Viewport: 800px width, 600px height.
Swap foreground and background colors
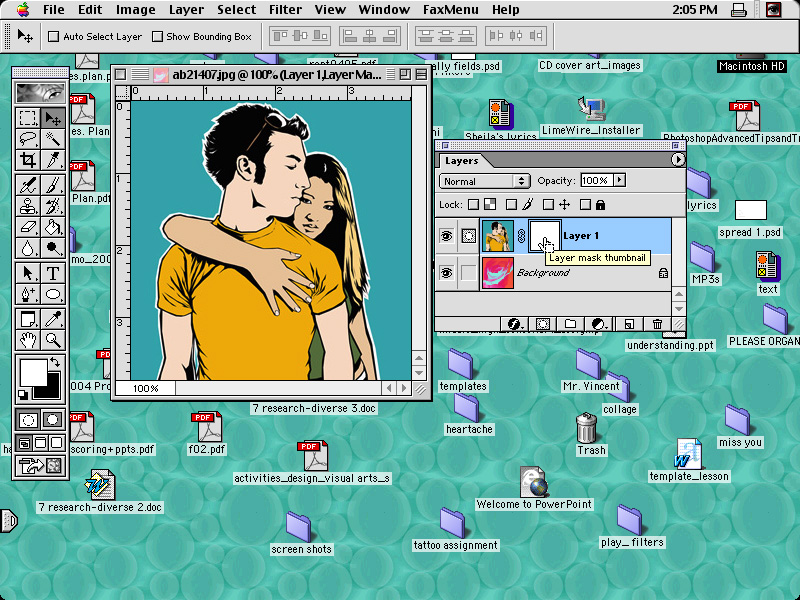click(x=55, y=363)
